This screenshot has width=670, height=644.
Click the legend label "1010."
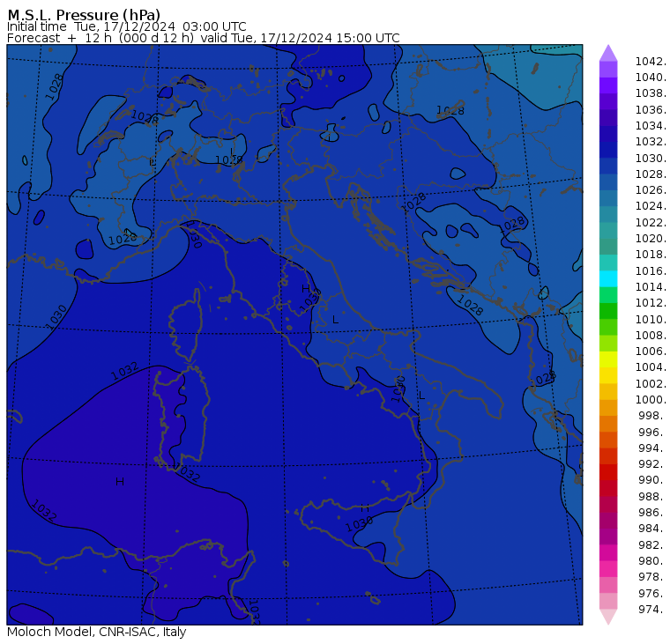(651, 319)
